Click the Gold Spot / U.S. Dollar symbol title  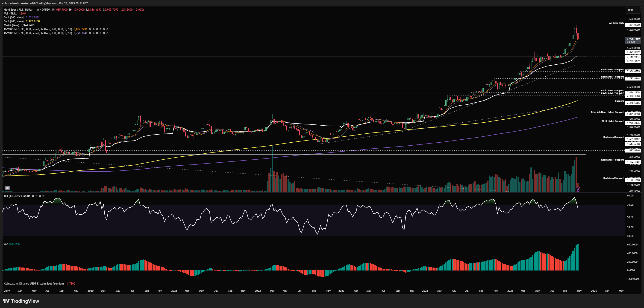tap(18, 10)
